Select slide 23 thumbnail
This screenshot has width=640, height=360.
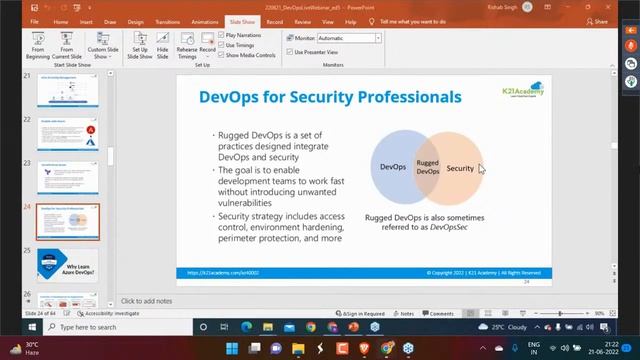(x=68, y=178)
